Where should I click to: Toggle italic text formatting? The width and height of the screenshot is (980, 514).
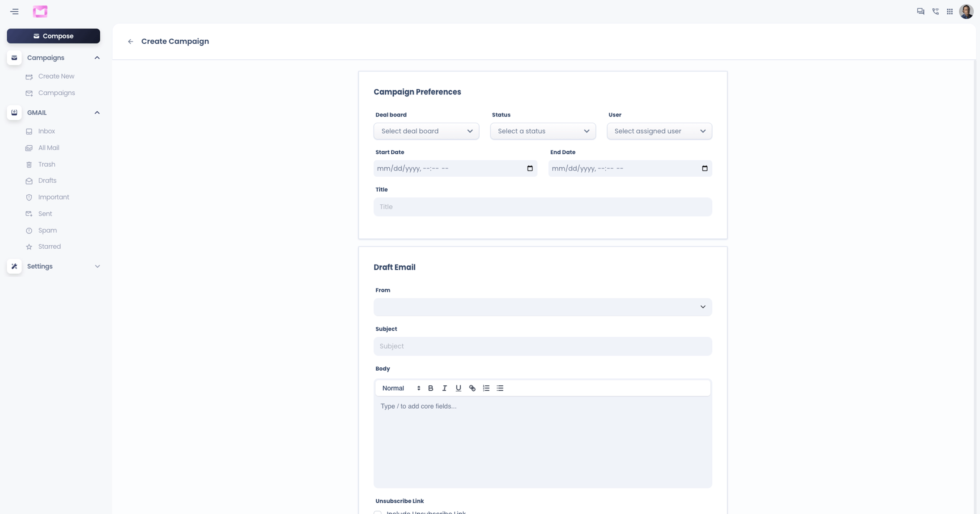[x=444, y=388]
